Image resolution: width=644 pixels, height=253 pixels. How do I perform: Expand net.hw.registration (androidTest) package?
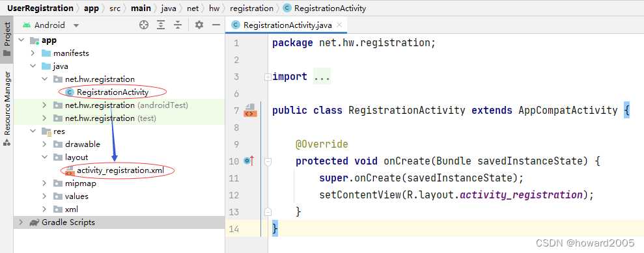click(x=44, y=105)
